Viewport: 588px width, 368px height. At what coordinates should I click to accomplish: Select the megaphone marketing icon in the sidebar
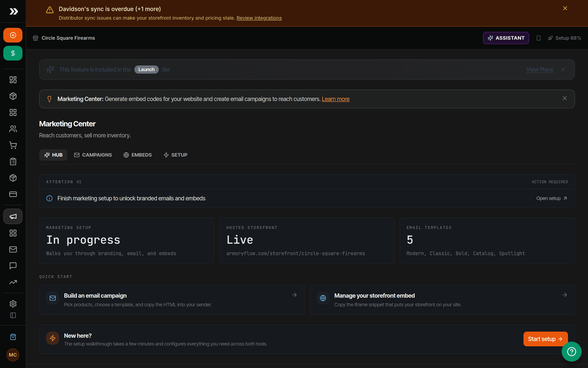coord(13,216)
